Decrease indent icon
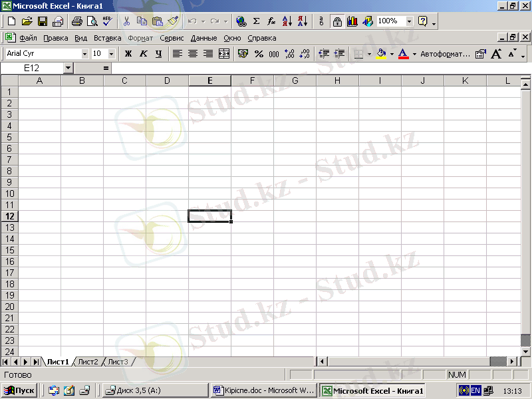This screenshot has width=532, height=399. [x=324, y=54]
